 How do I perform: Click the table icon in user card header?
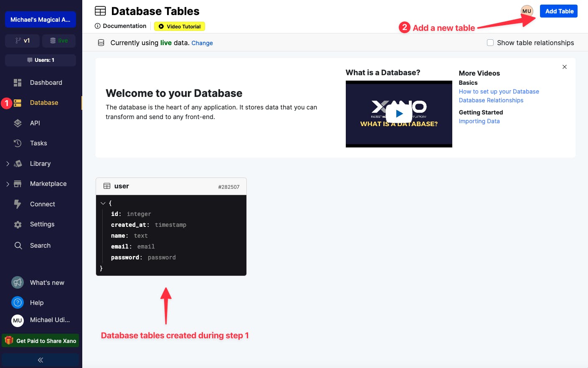coord(107,186)
